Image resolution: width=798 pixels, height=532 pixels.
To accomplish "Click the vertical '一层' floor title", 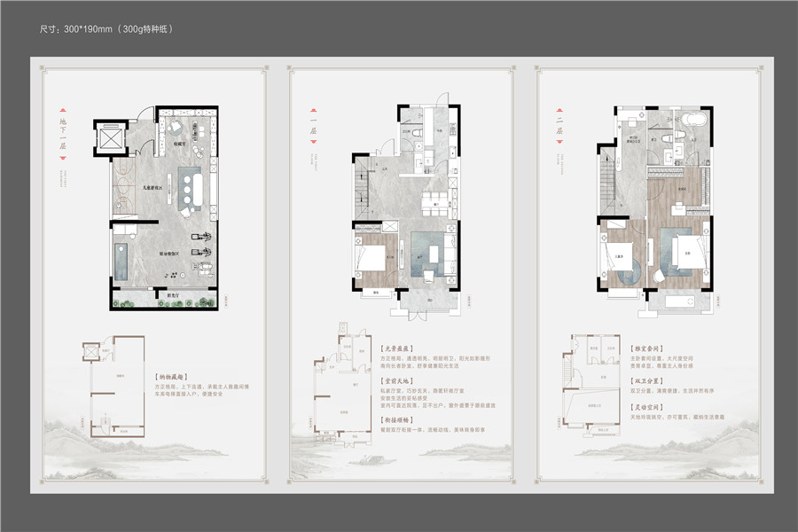I will point(314,126).
